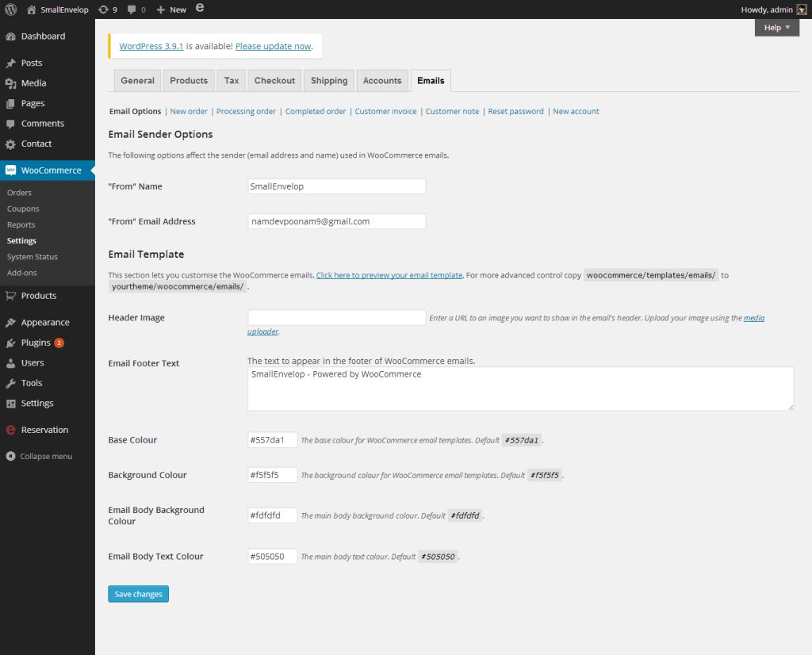
Task: Open System Status submenu item
Action: coord(32,257)
